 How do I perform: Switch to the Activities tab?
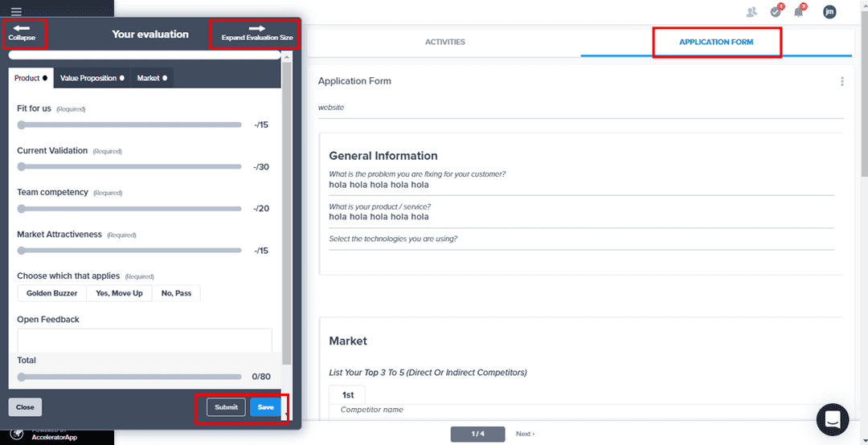click(x=444, y=42)
